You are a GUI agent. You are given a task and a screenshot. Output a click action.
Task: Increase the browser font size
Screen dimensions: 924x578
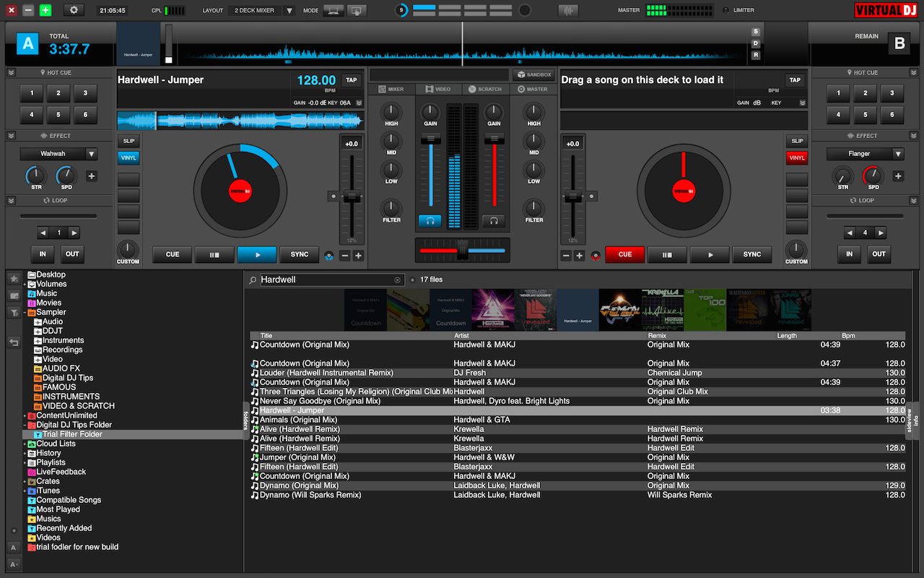tap(14, 564)
